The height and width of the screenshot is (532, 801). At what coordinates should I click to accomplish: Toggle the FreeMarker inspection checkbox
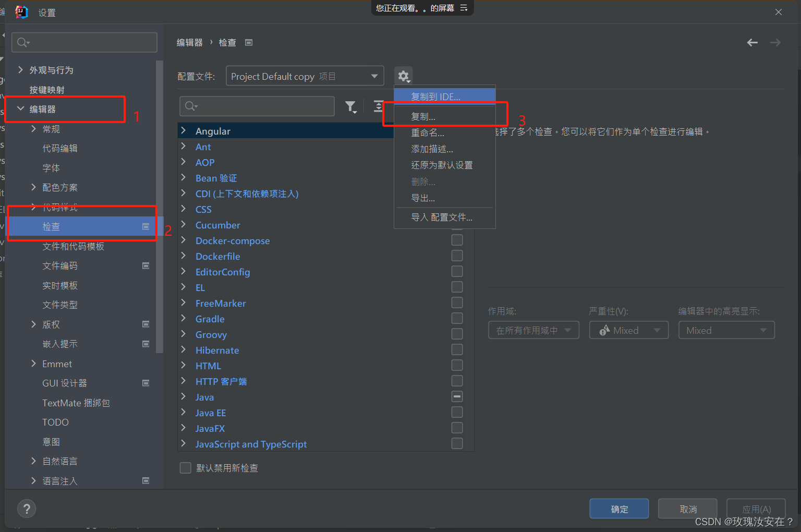click(x=457, y=303)
